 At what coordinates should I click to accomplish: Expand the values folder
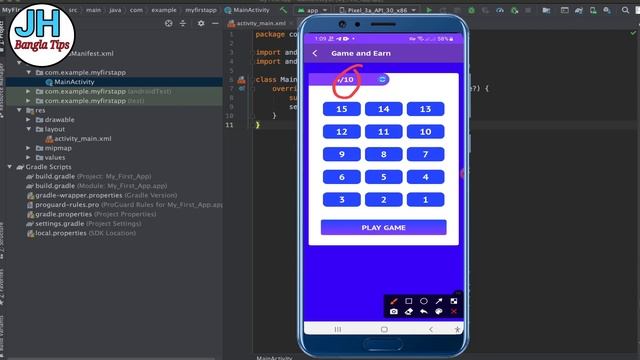click(29, 158)
